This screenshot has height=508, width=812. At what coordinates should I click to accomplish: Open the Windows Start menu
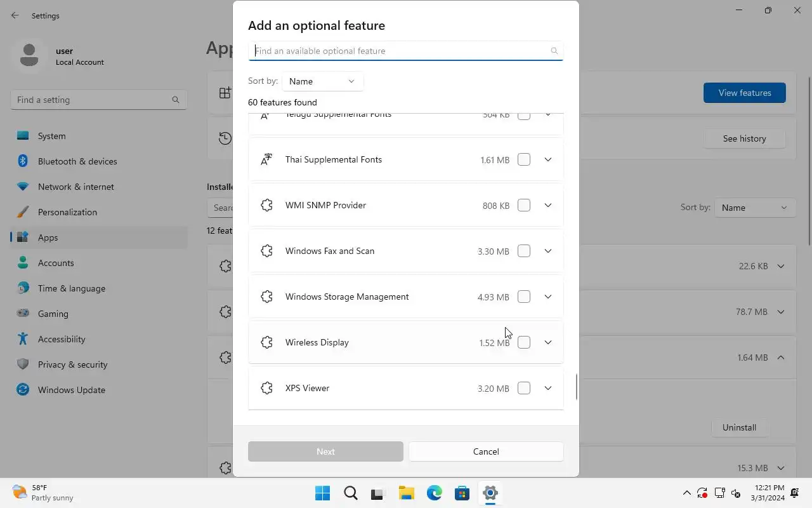322,493
